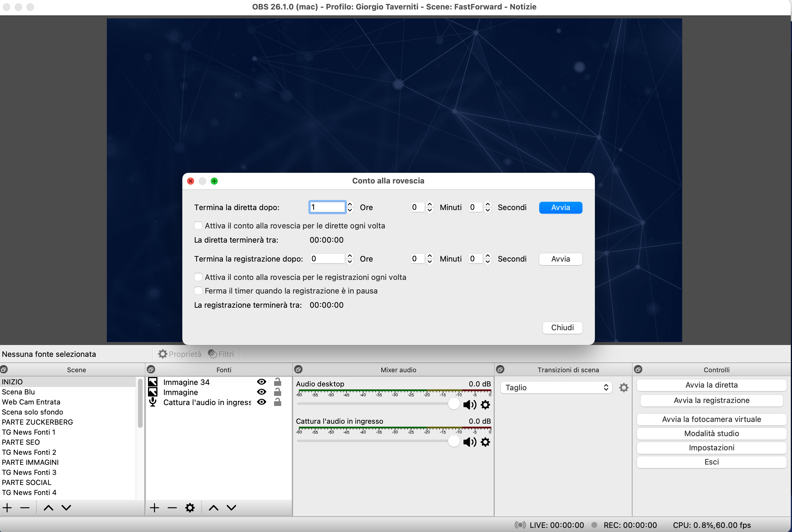Enable countdown for recordings every time
792x532 pixels.
point(198,277)
